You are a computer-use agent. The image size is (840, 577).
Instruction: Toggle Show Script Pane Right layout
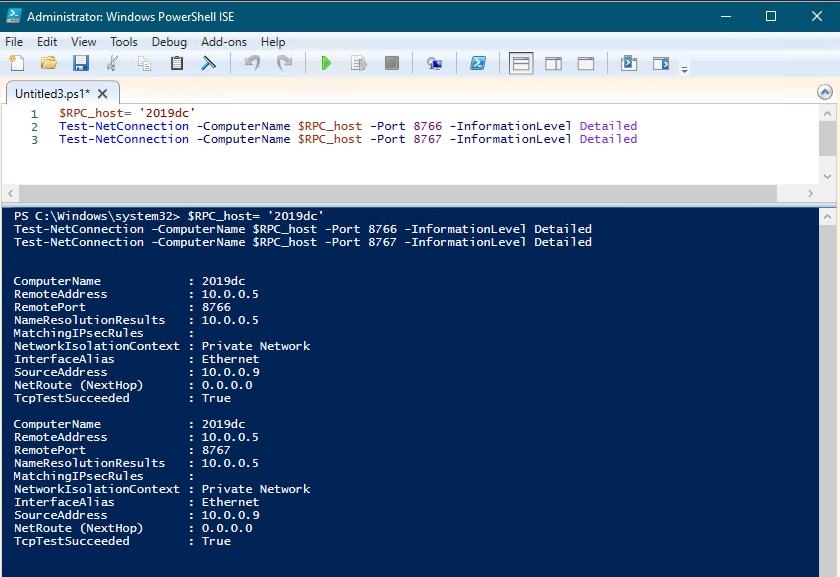coord(553,63)
